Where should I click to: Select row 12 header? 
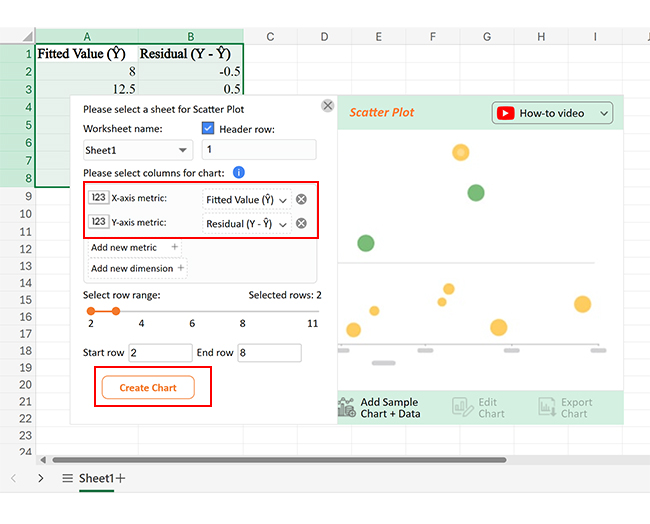click(18, 249)
